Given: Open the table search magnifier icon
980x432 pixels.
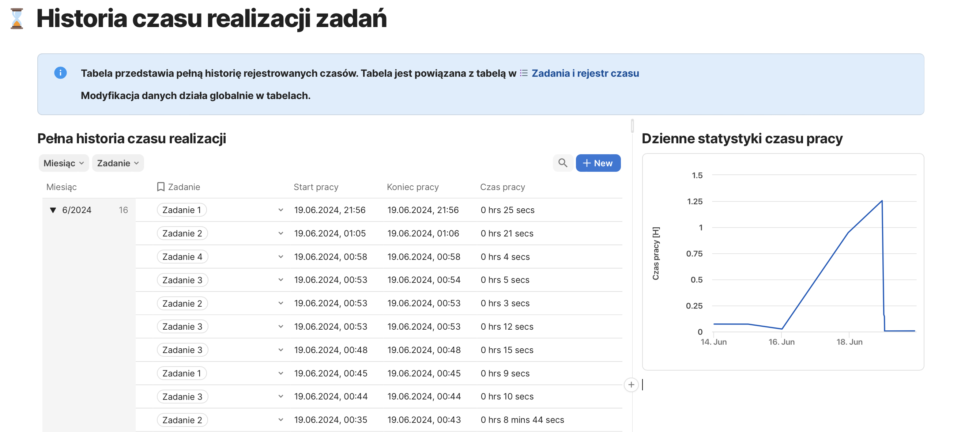Looking at the screenshot, I should click(562, 163).
